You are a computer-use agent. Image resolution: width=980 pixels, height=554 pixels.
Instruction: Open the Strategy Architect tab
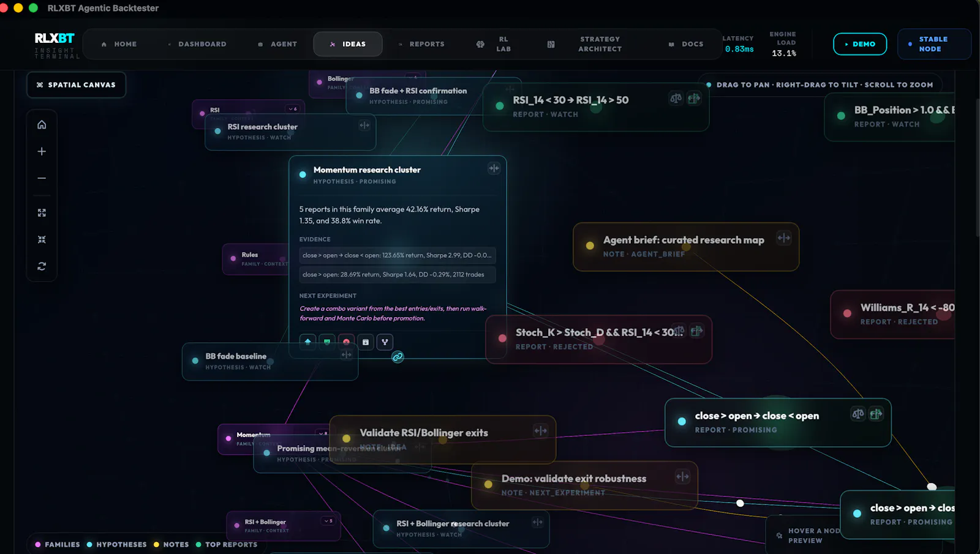pyautogui.click(x=585, y=44)
